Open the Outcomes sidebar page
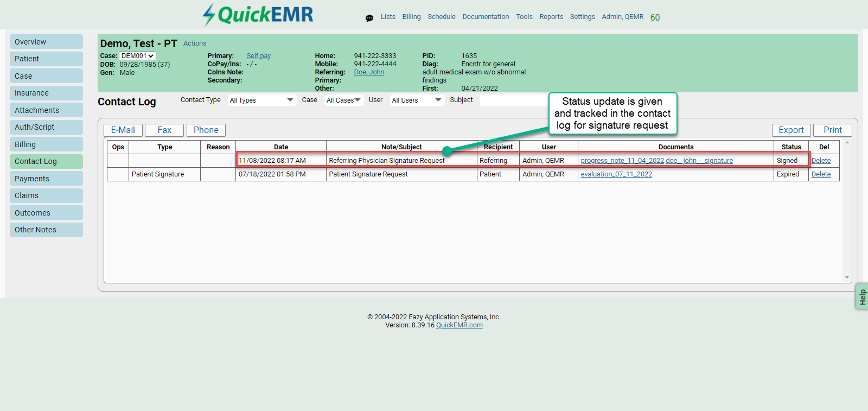 pyautogui.click(x=46, y=213)
